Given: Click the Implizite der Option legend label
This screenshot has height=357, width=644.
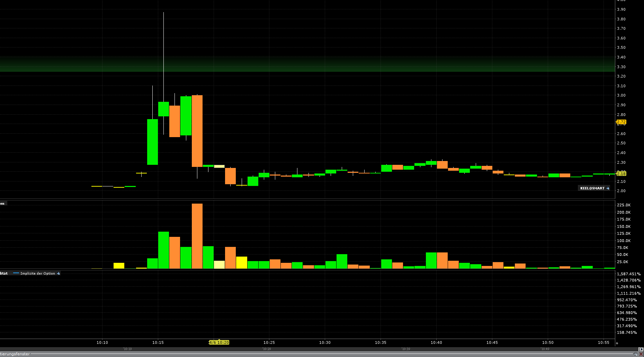Looking at the screenshot, I should click(x=37, y=274).
